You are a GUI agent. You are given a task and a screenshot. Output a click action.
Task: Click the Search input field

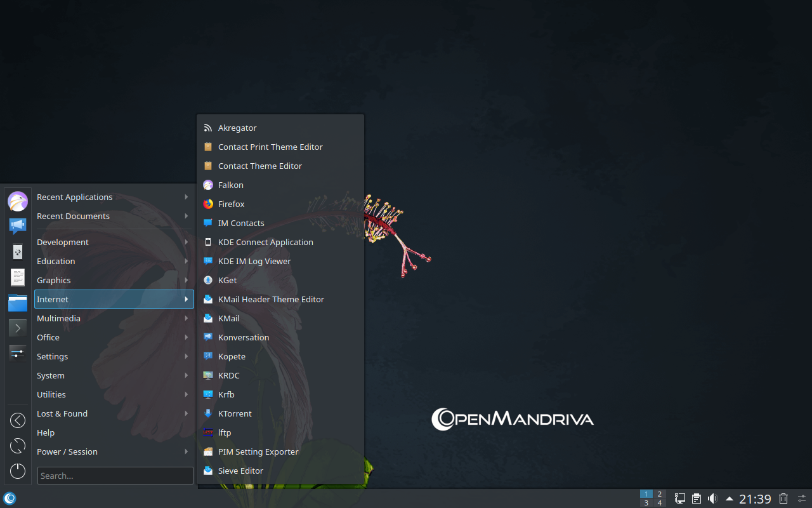tap(115, 476)
